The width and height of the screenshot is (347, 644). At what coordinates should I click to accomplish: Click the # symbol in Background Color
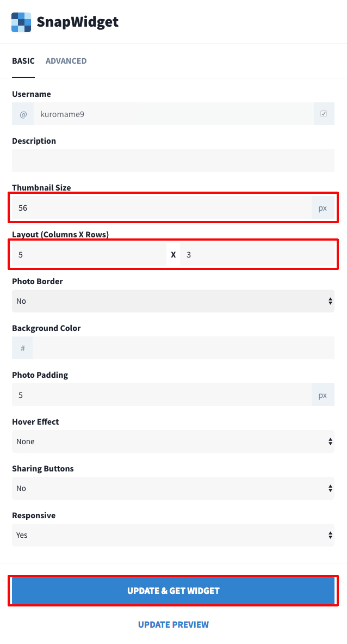(22, 348)
